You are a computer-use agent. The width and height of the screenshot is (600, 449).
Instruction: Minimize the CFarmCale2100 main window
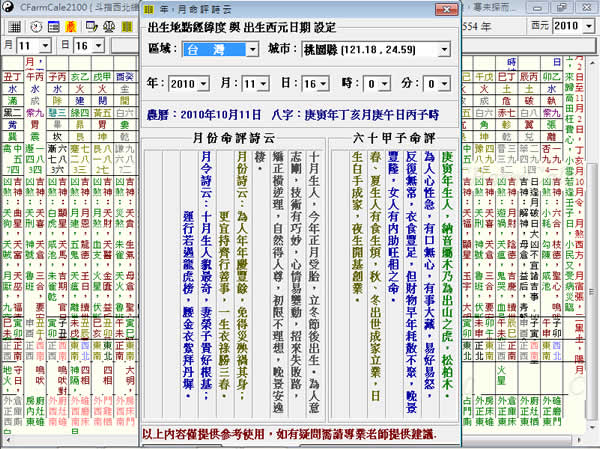coord(538,8)
